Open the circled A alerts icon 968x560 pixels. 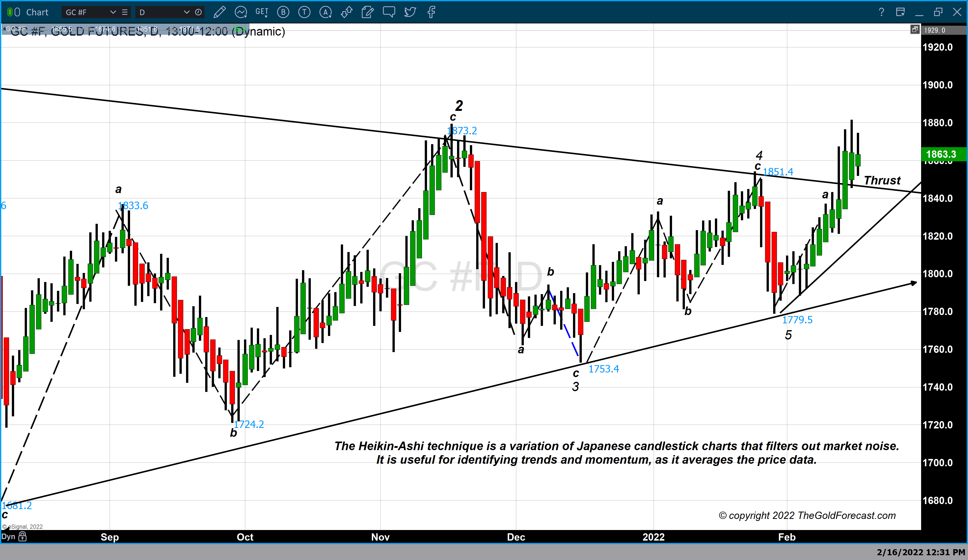pyautogui.click(x=325, y=12)
